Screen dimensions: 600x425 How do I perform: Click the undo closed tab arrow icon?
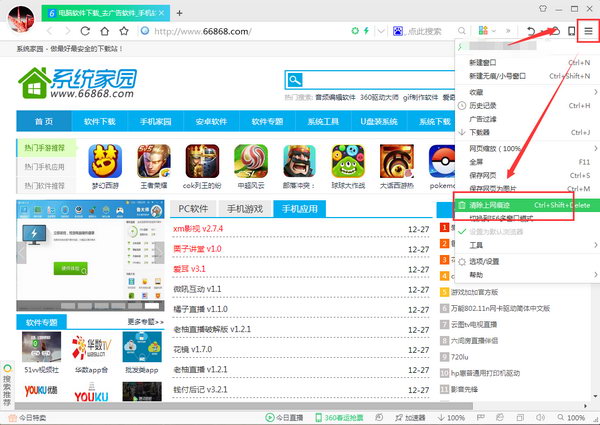(x=531, y=31)
